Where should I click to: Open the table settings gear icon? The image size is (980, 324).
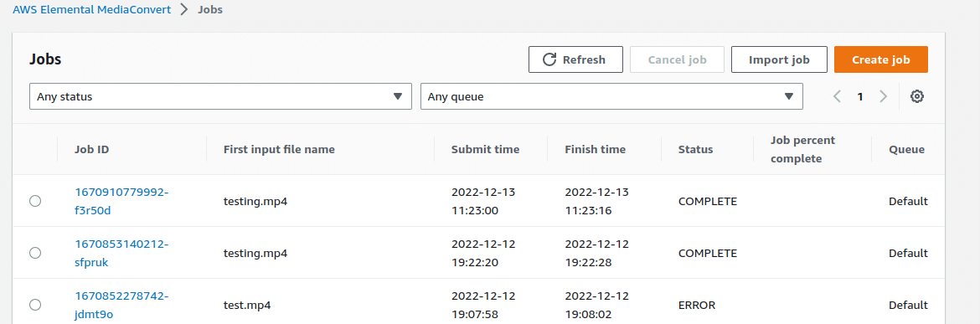click(917, 97)
